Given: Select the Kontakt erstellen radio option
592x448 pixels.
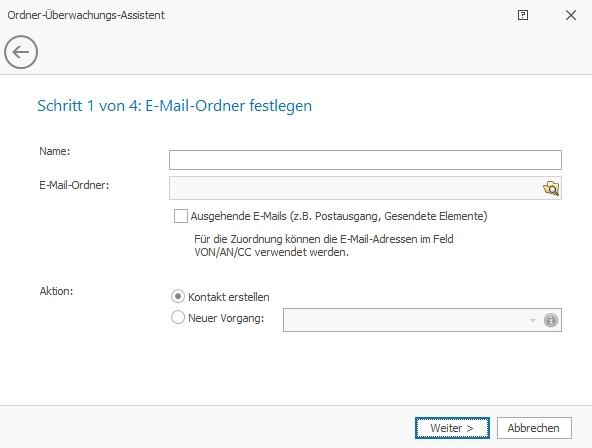Looking at the screenshot, I should click(x=178, y=297).
